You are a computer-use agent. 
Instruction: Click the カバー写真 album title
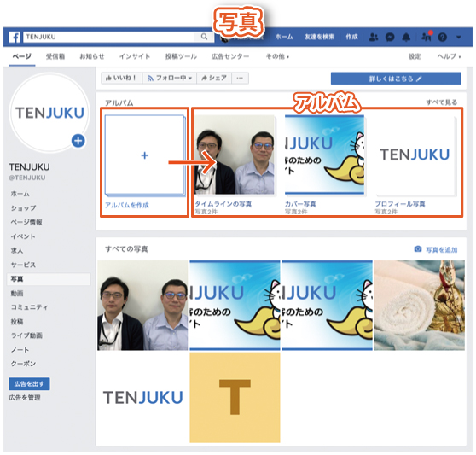(300, 204)
